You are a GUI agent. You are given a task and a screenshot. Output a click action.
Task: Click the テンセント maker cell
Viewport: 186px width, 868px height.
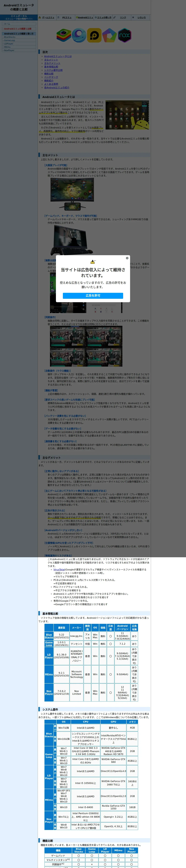pos(77,644)
